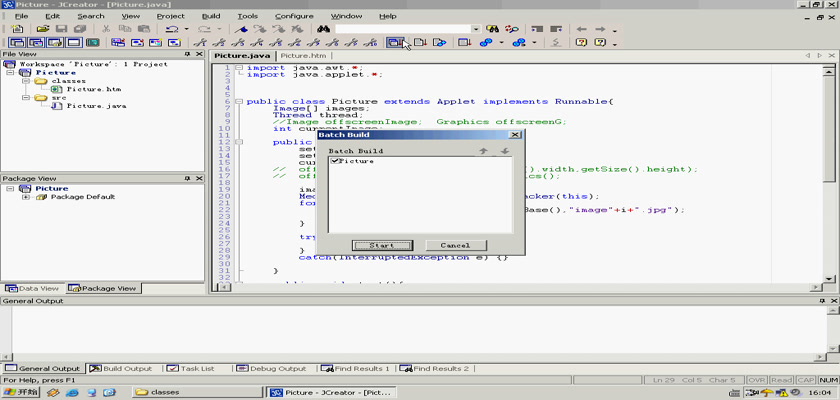Click Cancel in Batch Build dialog
The image size is (840, 400).
coord(456,245)
